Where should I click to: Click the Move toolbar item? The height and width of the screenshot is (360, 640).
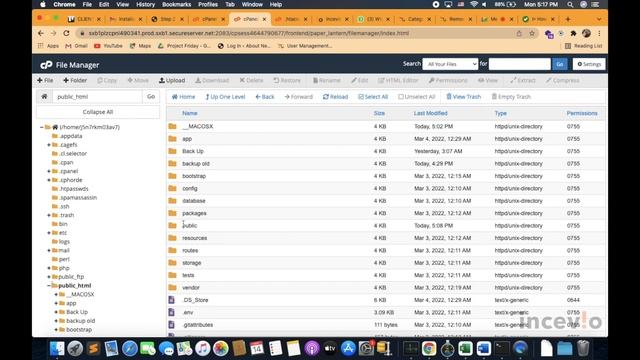[x=138, y=80]
